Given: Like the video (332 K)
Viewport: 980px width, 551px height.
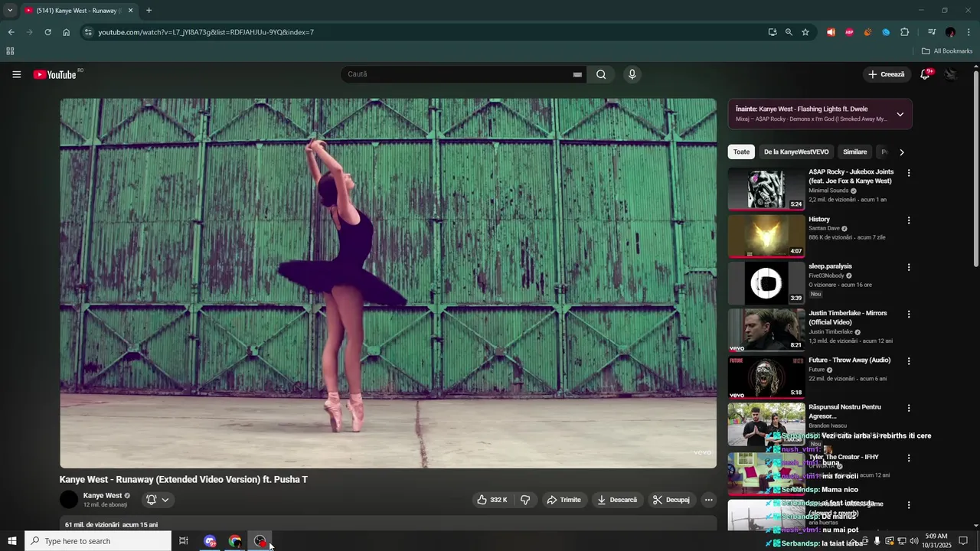Looking at the screenshot, I should (492, 500).
